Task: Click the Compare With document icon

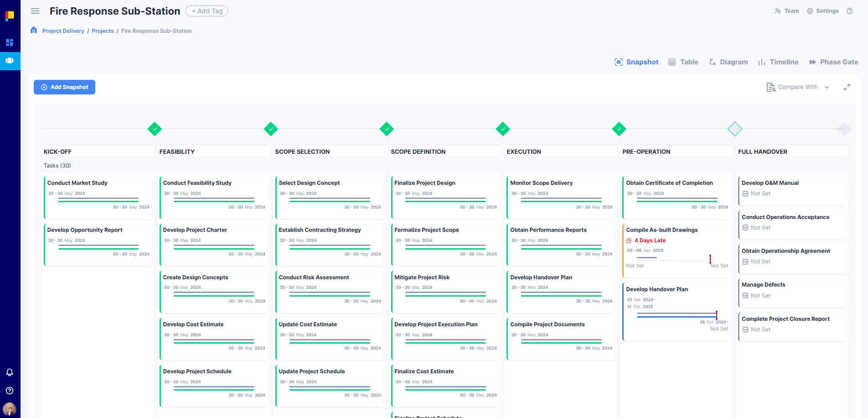Action: tap(771, 87)
